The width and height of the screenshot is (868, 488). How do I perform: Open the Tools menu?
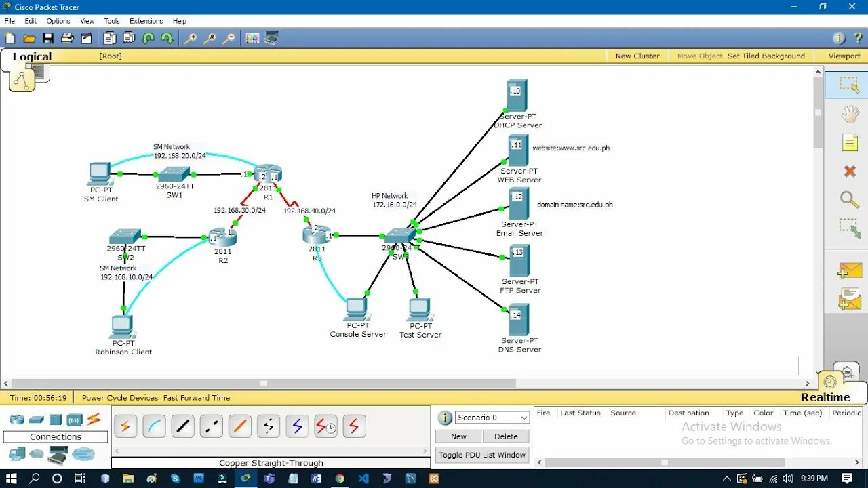point(112,21)
